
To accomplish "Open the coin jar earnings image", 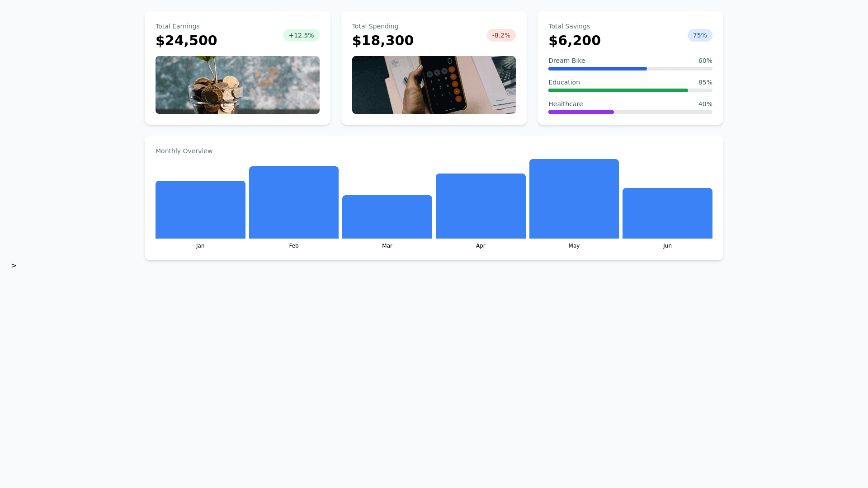I will click(x=237, y=85).
